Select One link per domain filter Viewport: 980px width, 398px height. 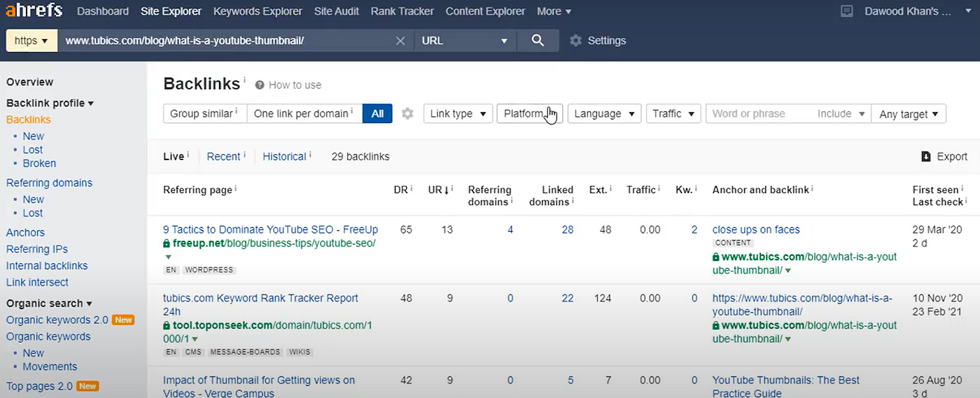point(304,113)
